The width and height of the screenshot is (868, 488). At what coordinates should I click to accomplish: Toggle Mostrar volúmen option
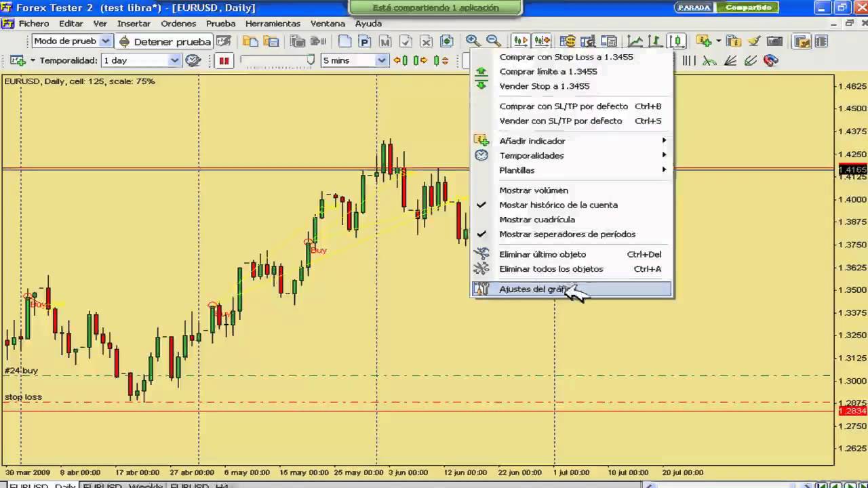tap(572, 190)
